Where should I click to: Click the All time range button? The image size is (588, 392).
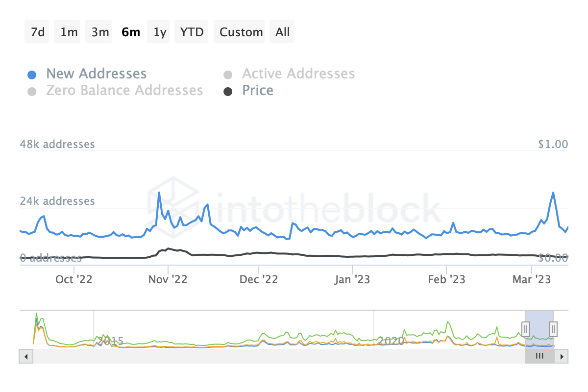point(282,31)
